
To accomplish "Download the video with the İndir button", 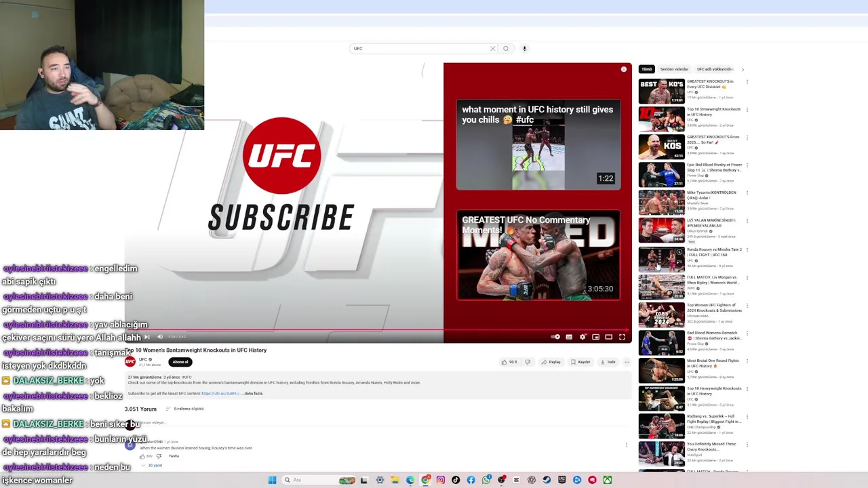I will [608, 362].
